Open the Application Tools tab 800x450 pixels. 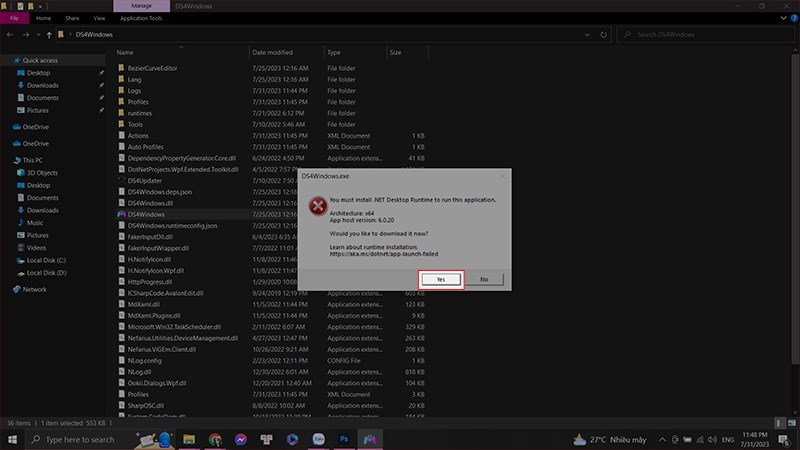pos(142,18)
